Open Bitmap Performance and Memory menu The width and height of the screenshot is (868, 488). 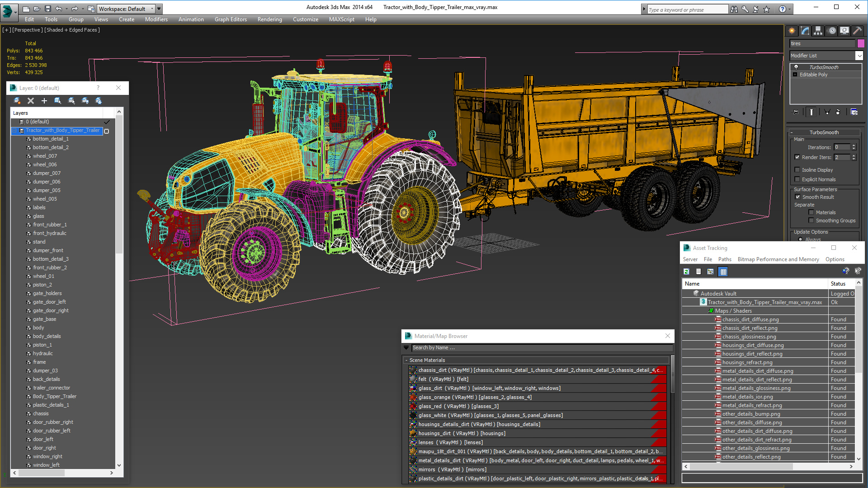[x=778, y=259]
